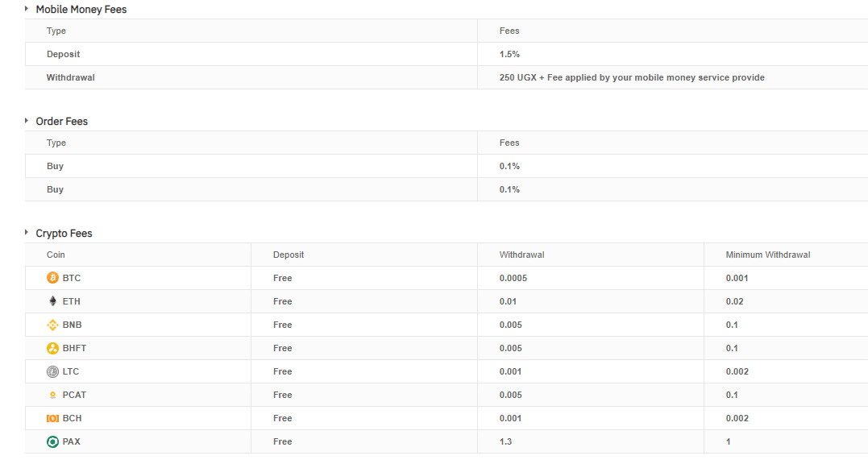Click the BTC Bitcoin coin icon
This screenshot has height=464, width=868.
pyautogui.click(x=52, y=278)
